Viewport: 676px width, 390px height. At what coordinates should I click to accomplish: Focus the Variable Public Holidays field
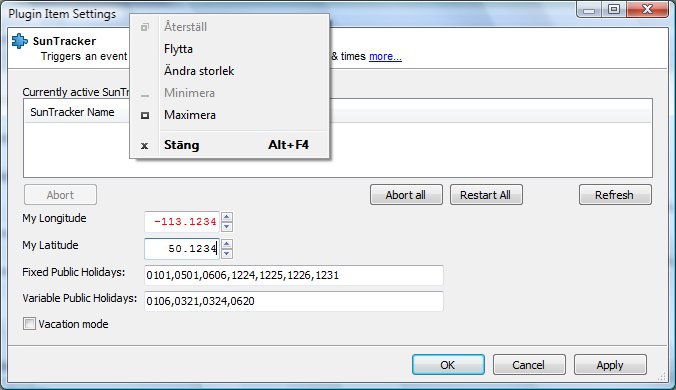pos(294,301)
